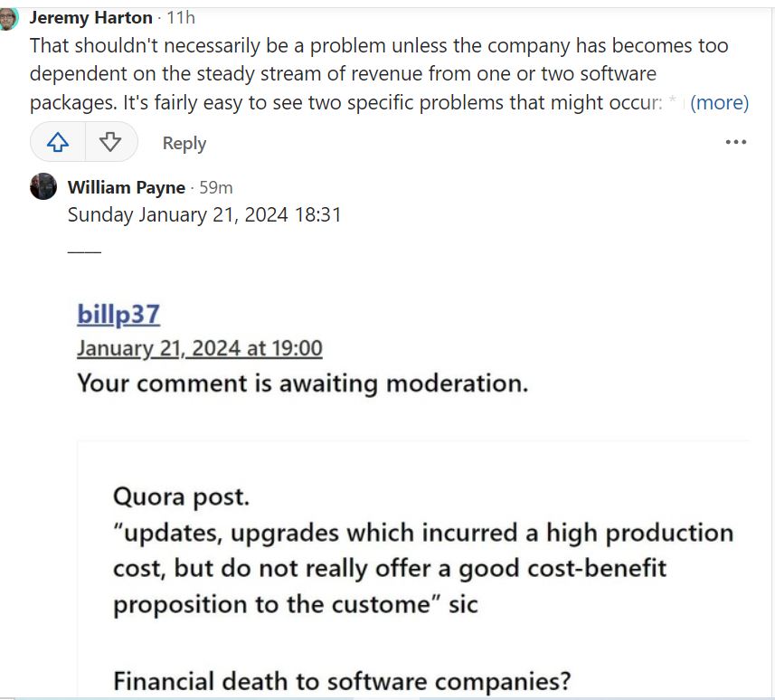Open the William Payne name link

click(127, 187)
